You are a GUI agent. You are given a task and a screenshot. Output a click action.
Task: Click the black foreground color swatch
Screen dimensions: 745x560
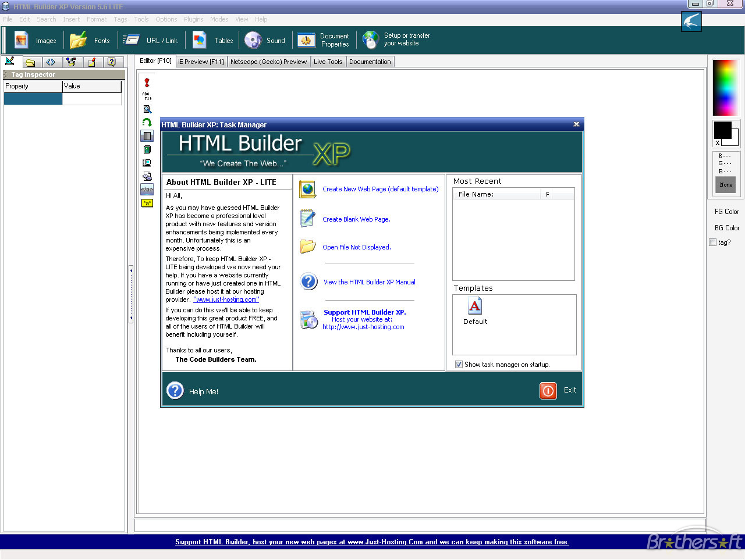tap(723, 130)
